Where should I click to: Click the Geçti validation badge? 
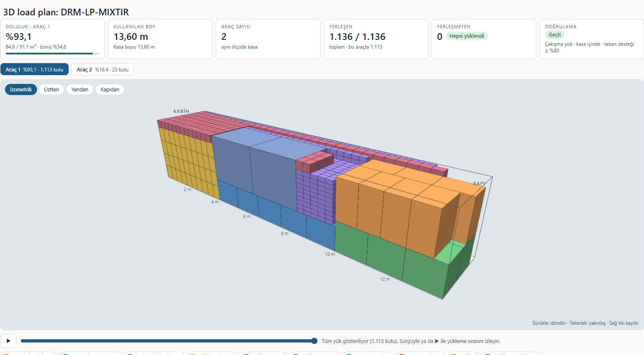555,35
